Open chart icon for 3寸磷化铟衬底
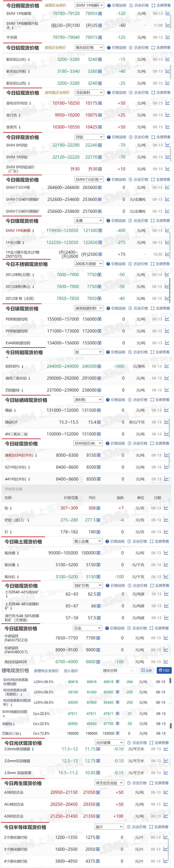The height and width of the screenshot is (868, 174). pyautogui.click(x=166, y=849)
